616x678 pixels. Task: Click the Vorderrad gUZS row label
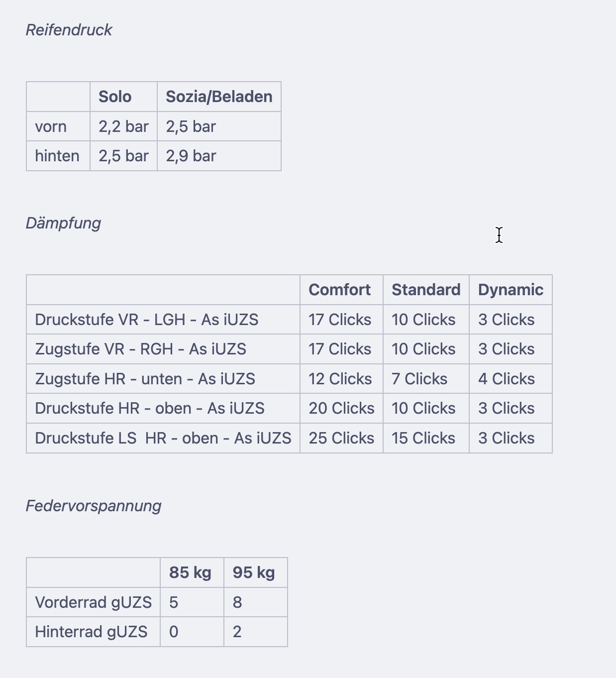tap(93, 602)
